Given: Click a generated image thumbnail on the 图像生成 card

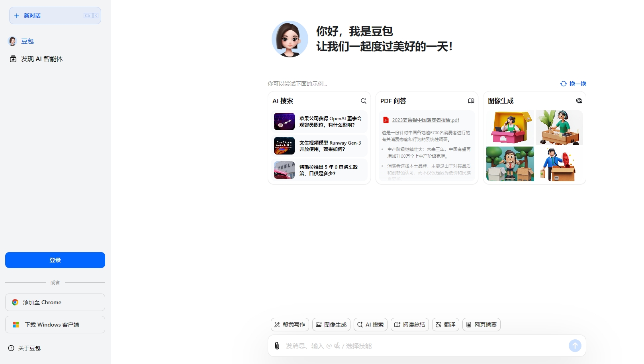Looking at the screenshot, I should click(510, 127).
